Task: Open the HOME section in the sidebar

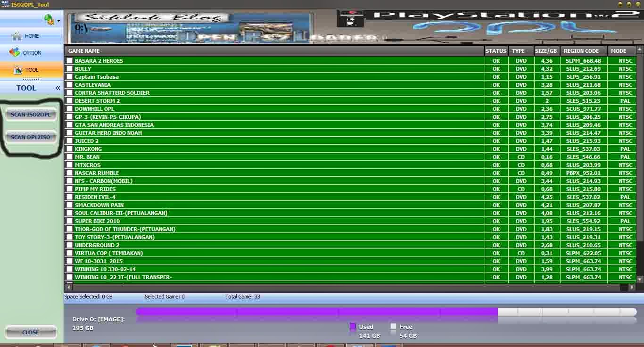Action: [x=32, y=36]
